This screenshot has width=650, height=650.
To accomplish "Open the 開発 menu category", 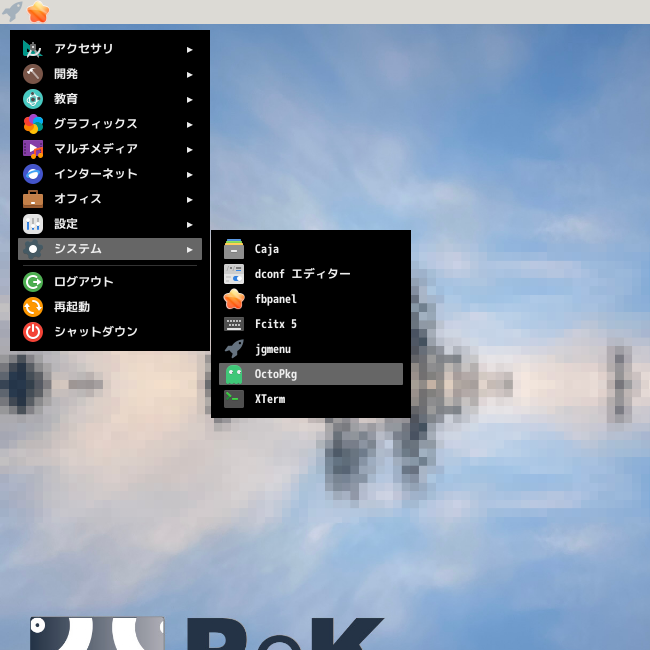I will 110,74.
